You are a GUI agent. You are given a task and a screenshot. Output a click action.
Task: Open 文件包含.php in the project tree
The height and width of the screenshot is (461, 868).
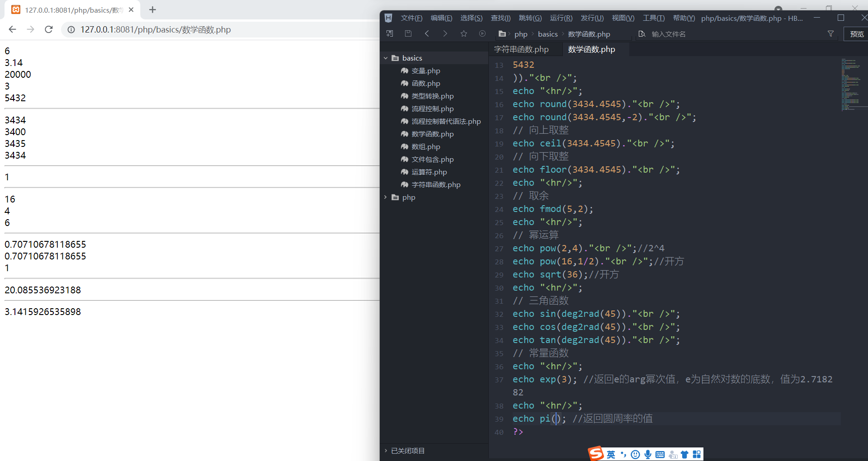point(432,159)
